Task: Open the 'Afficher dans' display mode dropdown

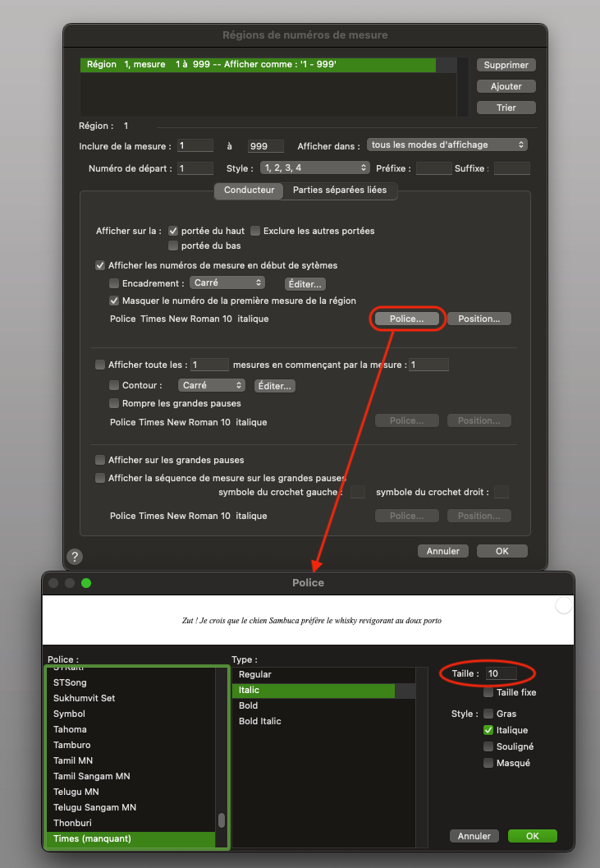Action: pos(447,145)
